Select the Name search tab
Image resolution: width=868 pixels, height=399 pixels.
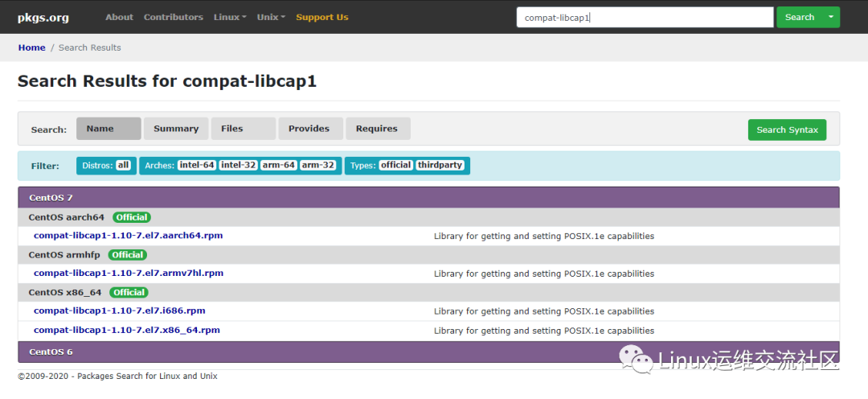[x=108, y=129]
